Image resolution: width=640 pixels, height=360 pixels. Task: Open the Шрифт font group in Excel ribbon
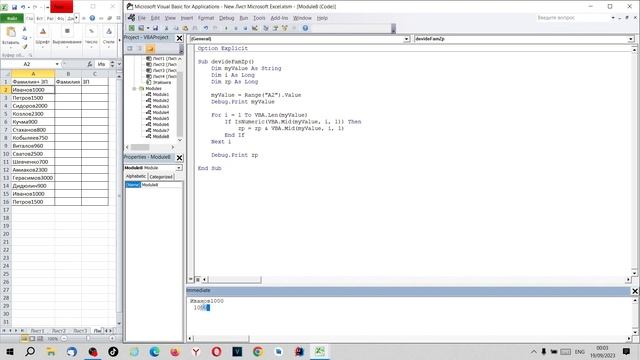point(42,37)
